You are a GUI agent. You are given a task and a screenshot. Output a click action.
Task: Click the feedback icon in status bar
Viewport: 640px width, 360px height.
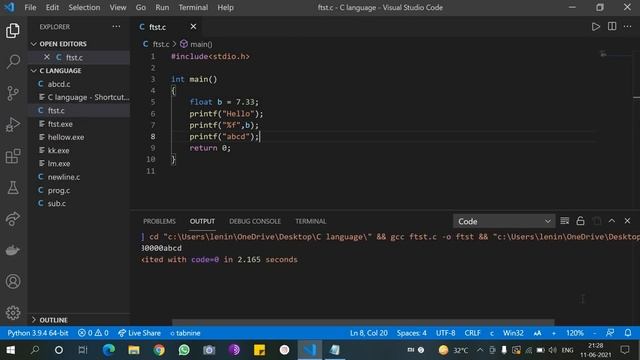point(610,333)
